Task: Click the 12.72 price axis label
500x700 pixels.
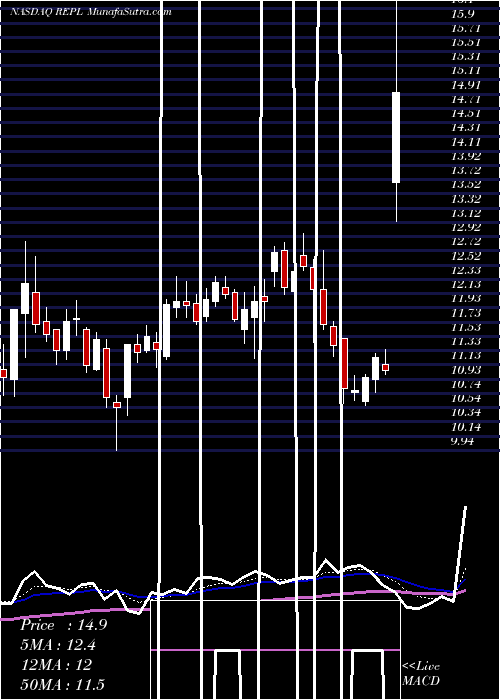Action: [466, 242]
